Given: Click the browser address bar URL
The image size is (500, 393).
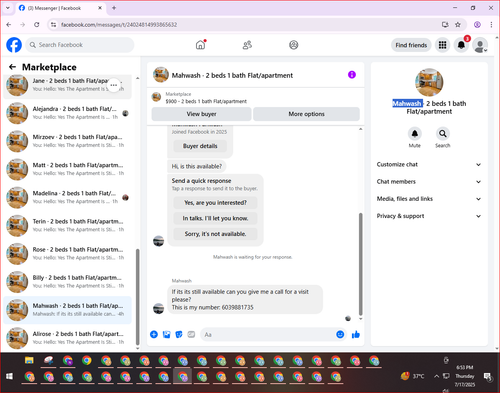Looking at the screenshot, I should click(x=119, y=25).
